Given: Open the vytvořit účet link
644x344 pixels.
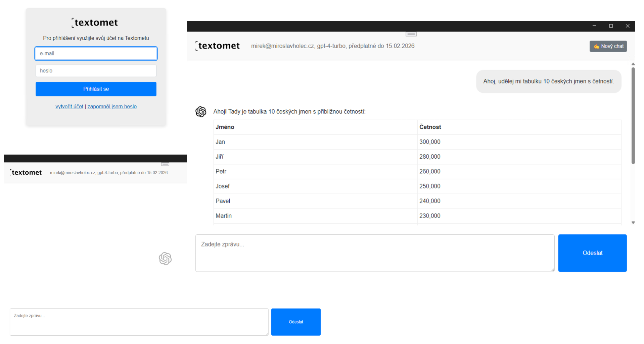Looking at the screenshot, I should [x=69, y=107].
